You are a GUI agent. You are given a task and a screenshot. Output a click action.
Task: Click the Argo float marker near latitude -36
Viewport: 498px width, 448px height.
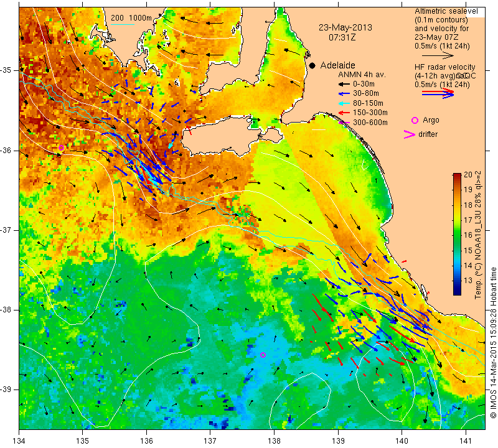[61, 147]
